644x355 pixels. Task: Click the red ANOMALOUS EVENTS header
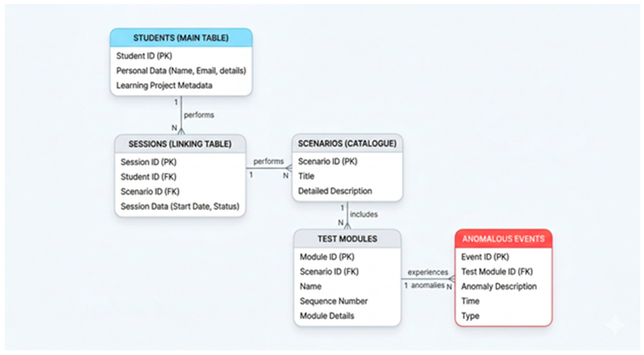(x=503, y=239)
